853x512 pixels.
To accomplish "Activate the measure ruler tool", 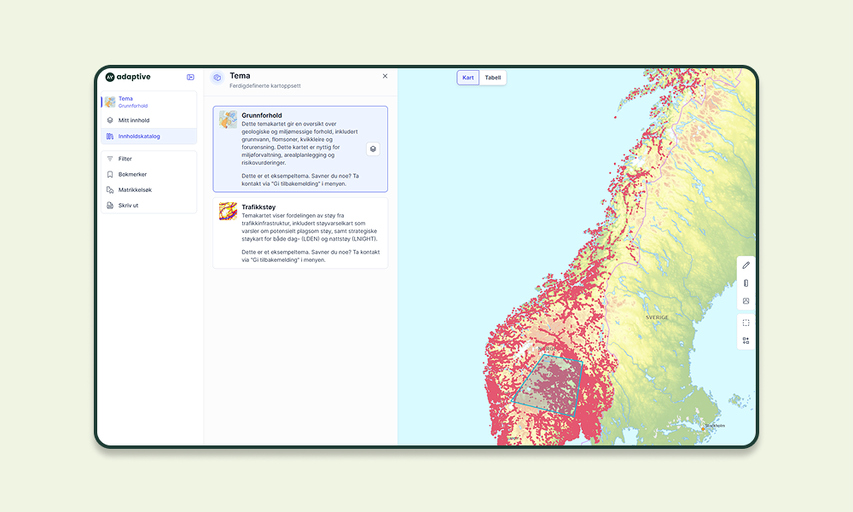I will [746, 284].
